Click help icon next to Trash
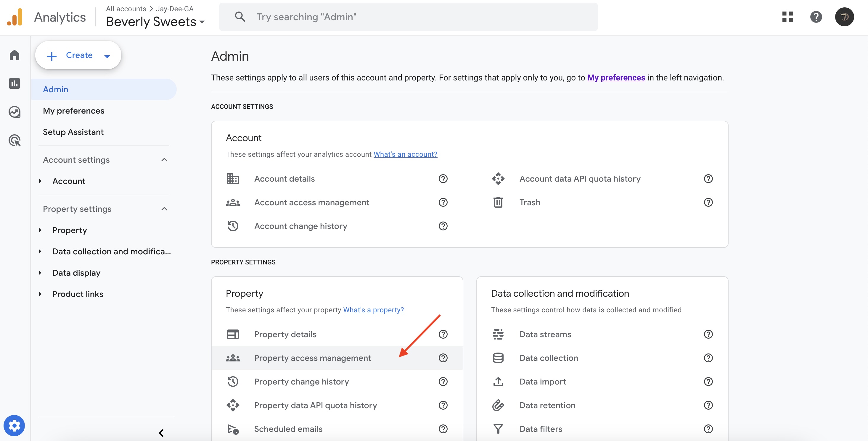The width and height of the screenshot is (868, 441). (x=708, y=202)
